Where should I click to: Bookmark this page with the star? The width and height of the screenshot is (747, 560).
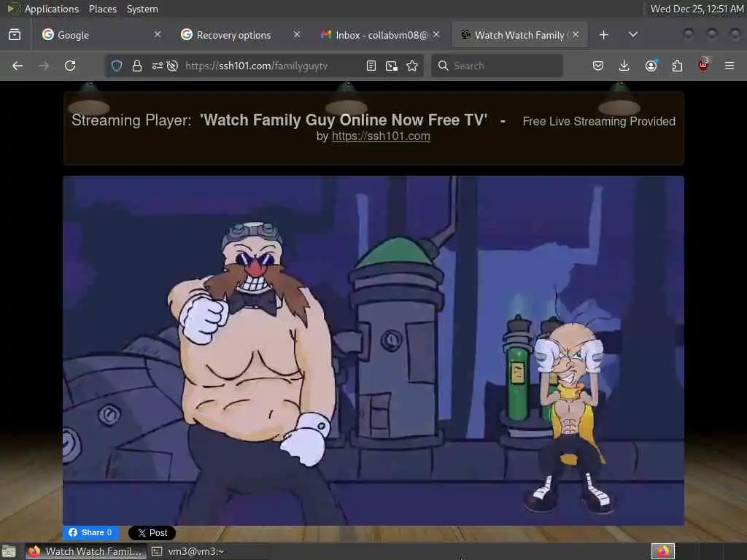click(413, 66)
